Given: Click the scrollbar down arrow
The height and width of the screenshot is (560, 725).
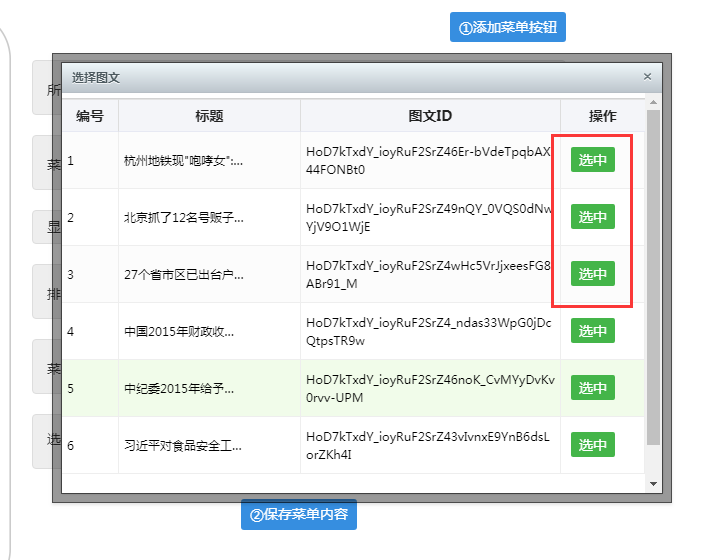Looking at the screenshot, I should [x=654, y=484].
